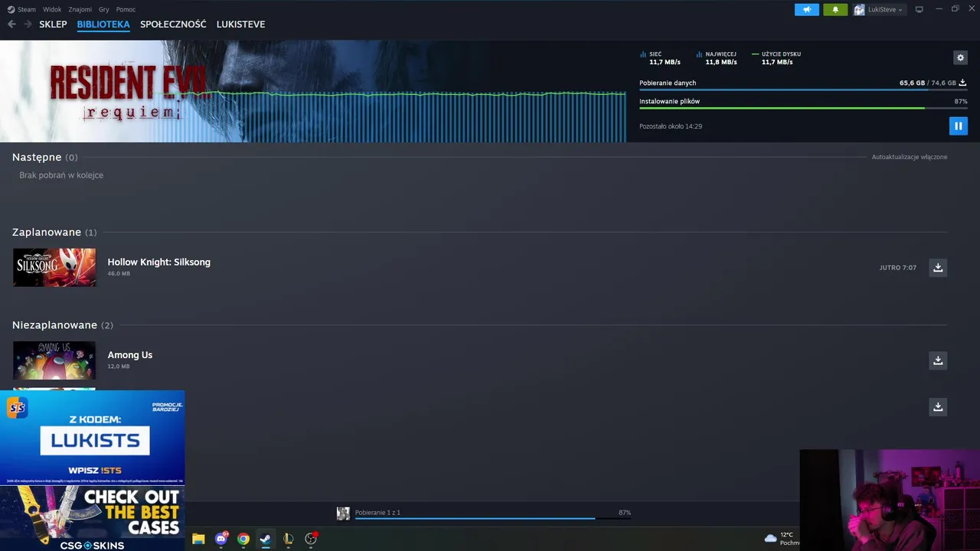This screenshot has height=551, width=980.
Task: Go back with the left arrow
Action: [x=11, y=24]
